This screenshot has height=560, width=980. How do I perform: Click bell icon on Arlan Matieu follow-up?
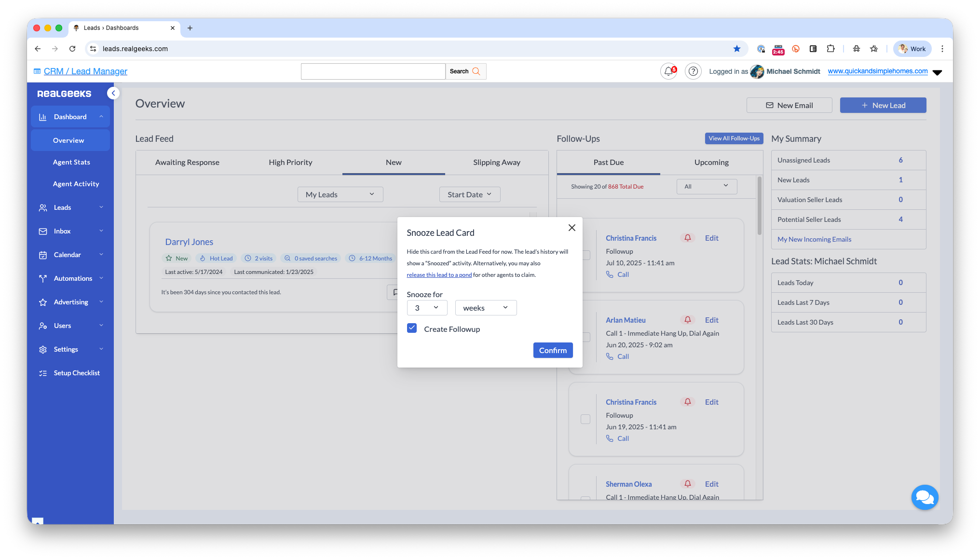pyautogui.click(x=688, y=320)
